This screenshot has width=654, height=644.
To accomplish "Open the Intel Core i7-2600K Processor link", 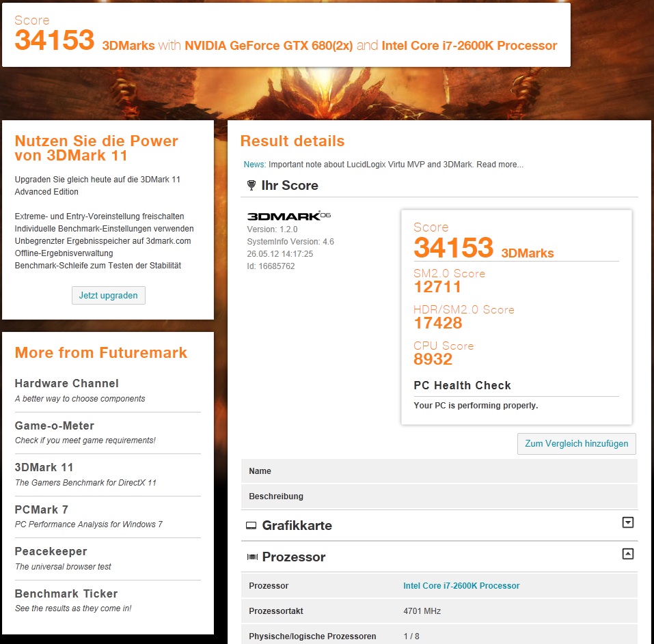I will click(461, 586).
